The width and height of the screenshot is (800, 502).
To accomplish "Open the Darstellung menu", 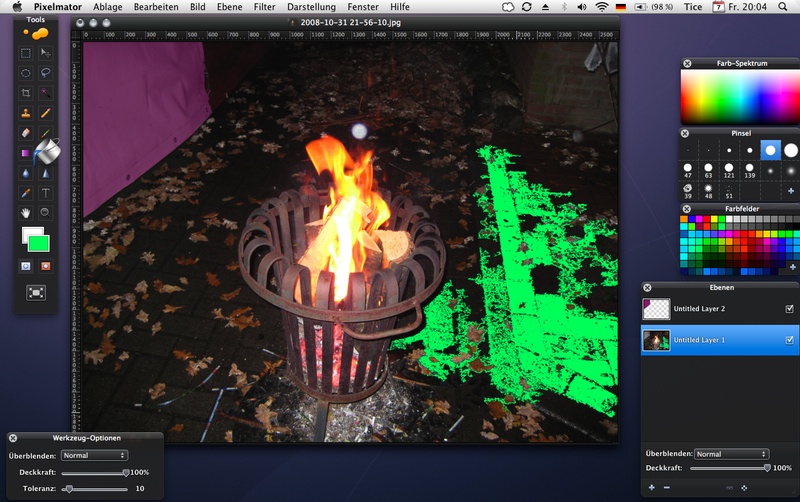I will [311, 7].
